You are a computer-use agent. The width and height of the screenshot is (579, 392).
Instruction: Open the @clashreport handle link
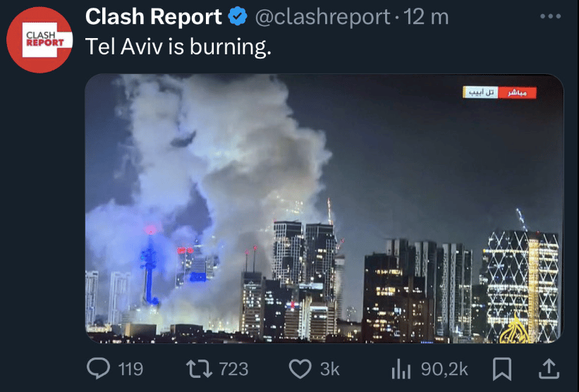tap(322, 18)
